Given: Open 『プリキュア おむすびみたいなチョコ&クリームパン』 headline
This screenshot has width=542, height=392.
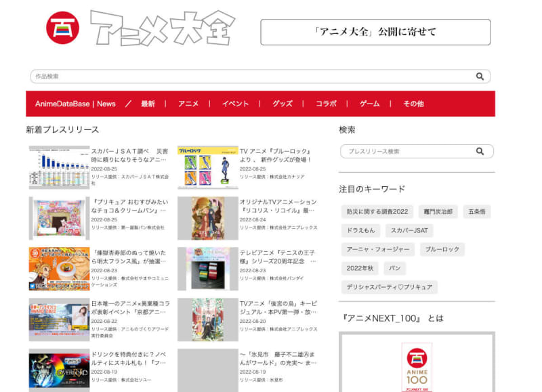Looking at the screenshot, I should pyautogui.click(x=129, y=206).
